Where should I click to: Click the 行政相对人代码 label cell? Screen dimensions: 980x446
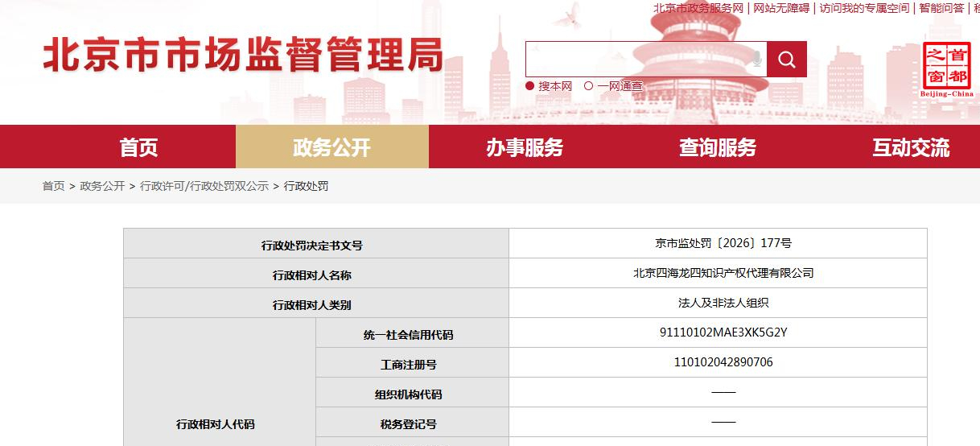220,382
